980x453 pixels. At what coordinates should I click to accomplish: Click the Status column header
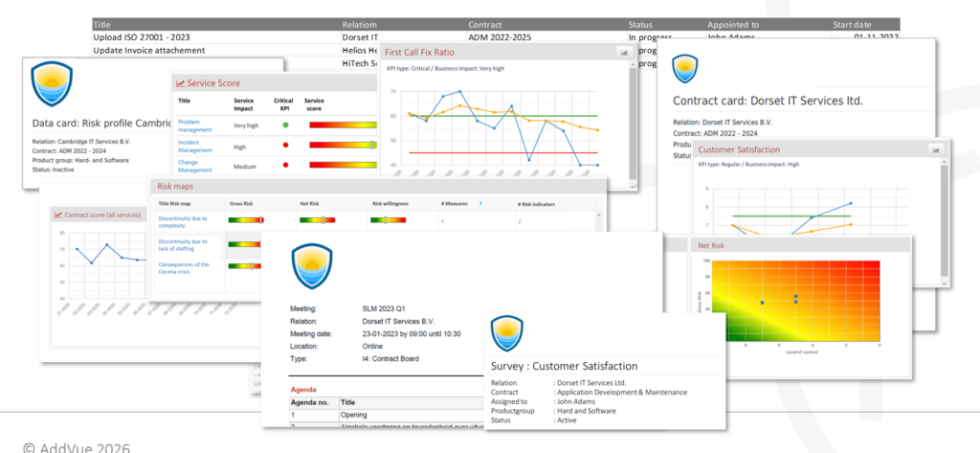coord(640,25)
